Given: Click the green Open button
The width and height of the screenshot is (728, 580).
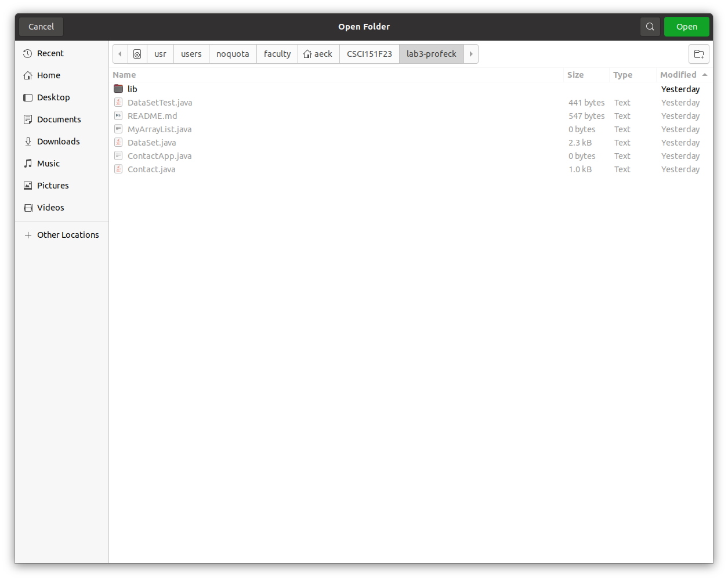Looking at the screenshot, I should 687,27.
